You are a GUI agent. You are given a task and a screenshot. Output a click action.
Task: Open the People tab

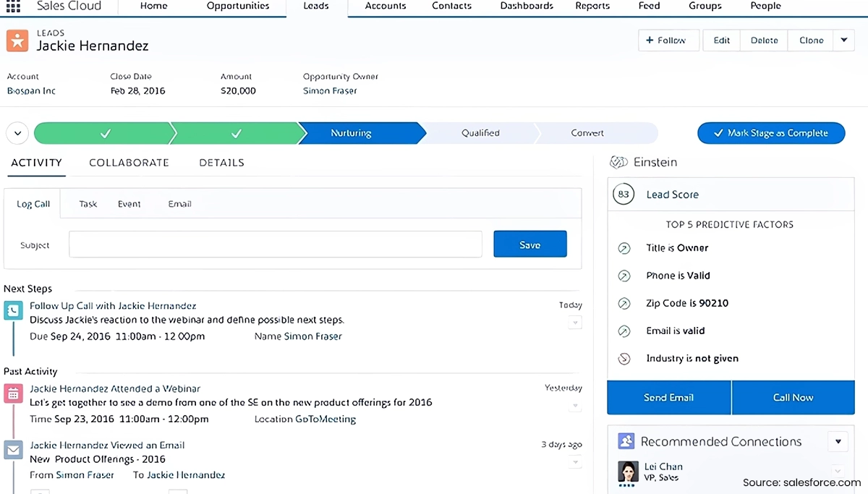tap(765, 6)
